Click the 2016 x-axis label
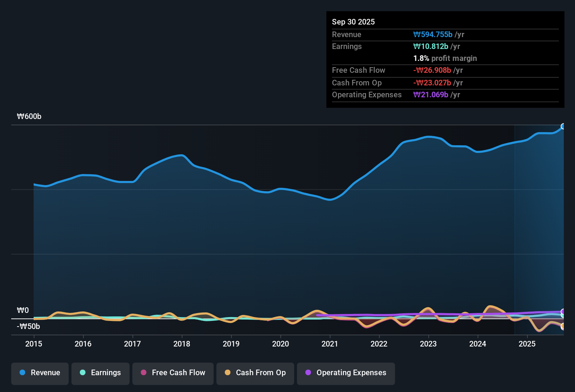575x392 pixels. pos(83,344)
